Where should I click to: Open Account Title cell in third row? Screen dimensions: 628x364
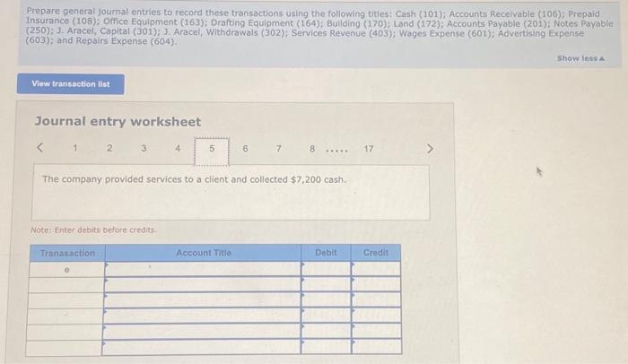click(x=202, y=300)
